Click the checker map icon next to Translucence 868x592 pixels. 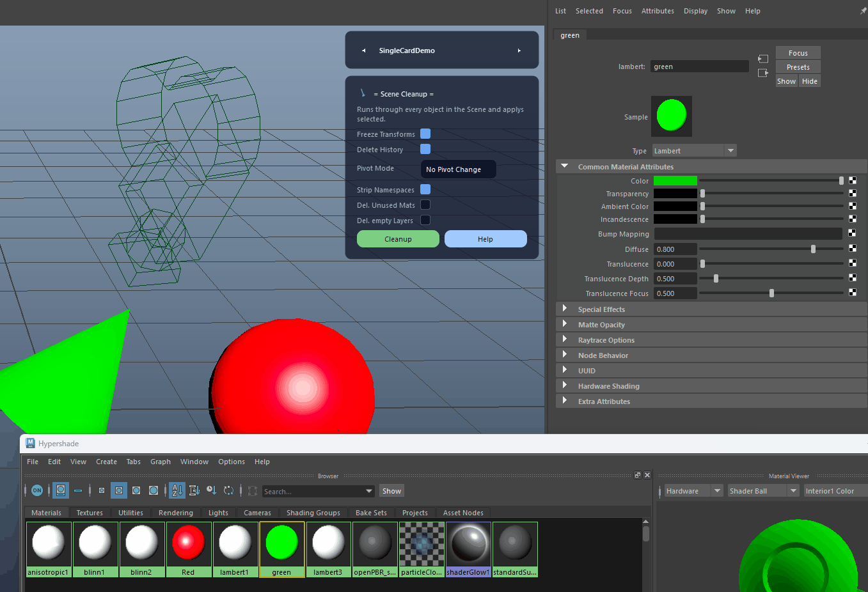(853, 263)
